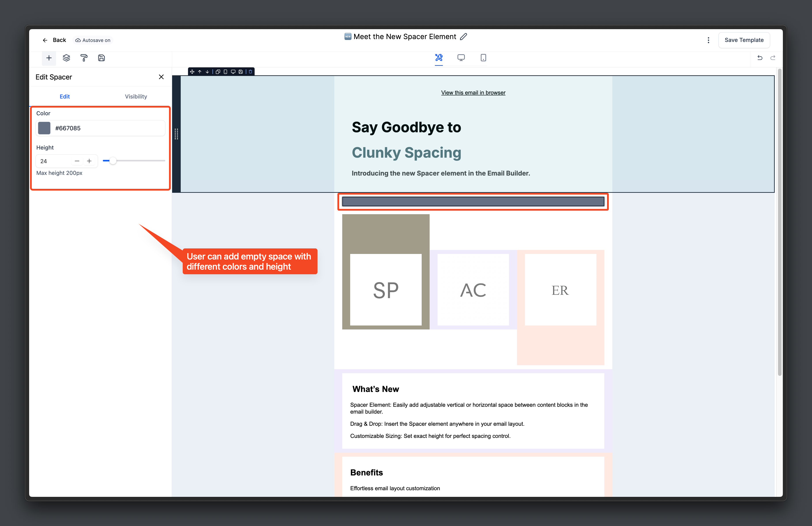Increase spacer height with plus button

point(89,161)
